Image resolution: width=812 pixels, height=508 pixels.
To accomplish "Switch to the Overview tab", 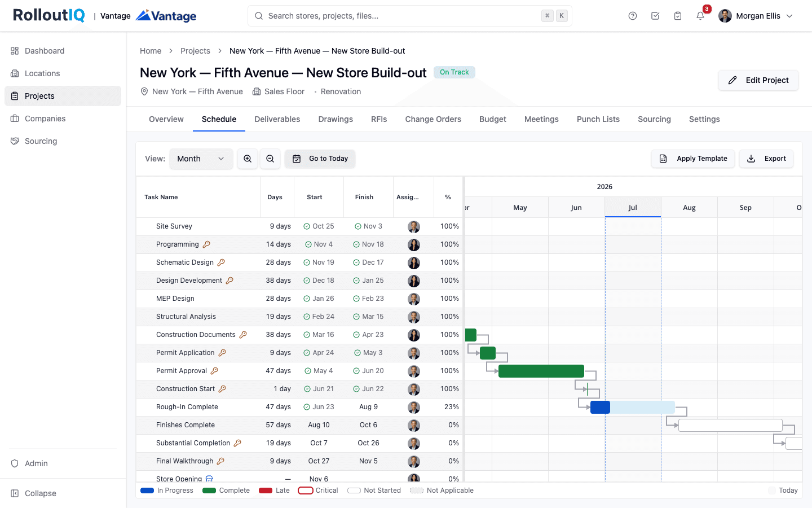I will 166,119.
